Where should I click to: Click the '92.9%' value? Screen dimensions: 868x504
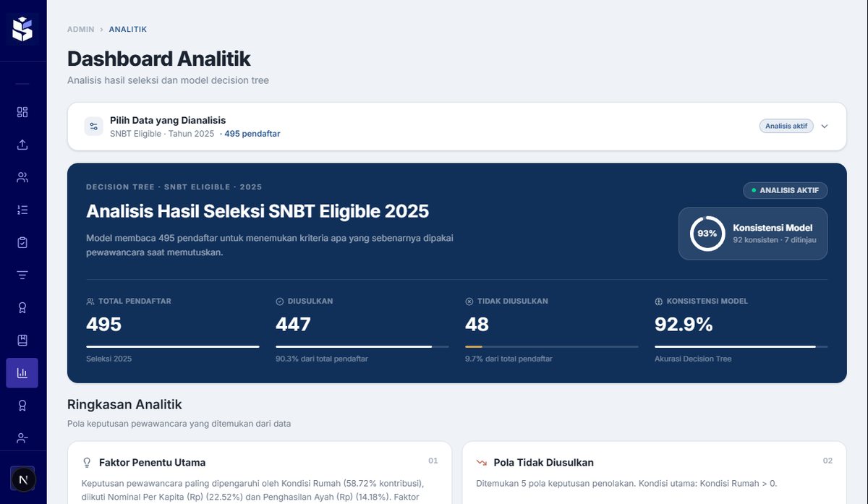[x=684, y=325]
